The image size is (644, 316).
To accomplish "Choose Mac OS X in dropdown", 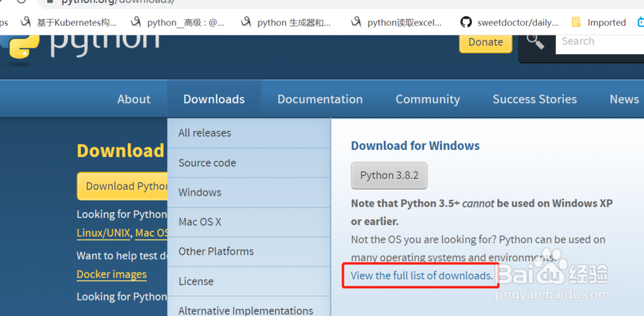I will pyautogui.click(x=200, y=221).
